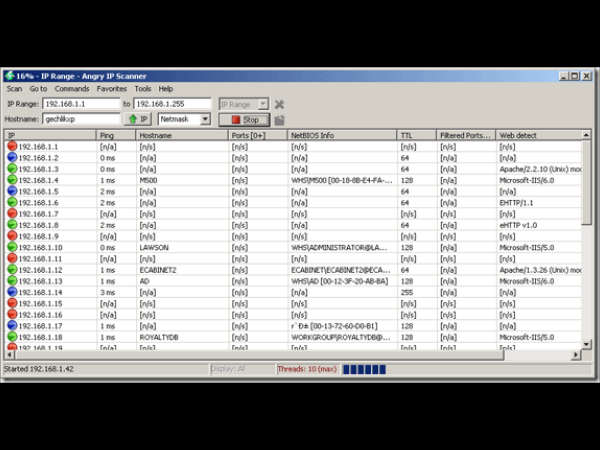Sort by the Ports [0+] column header
The height and width of the screenshot is (450, 600).
point(258,135)
